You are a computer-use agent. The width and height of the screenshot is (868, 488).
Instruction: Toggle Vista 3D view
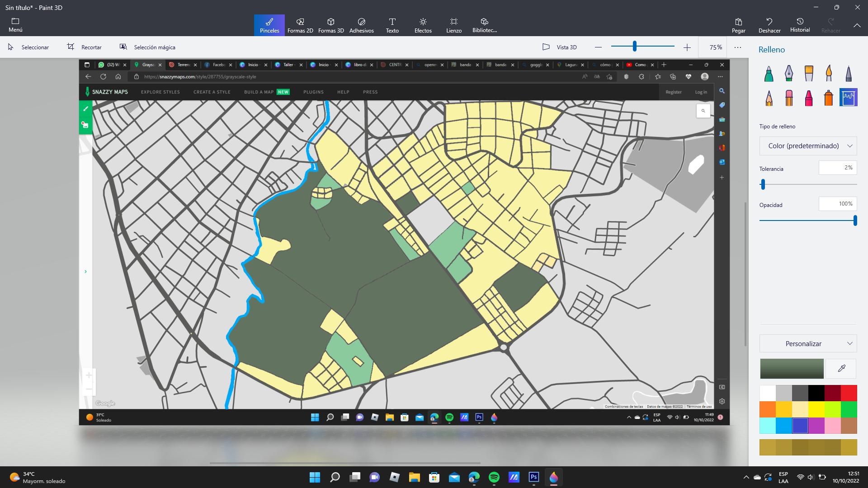click(560, 47)
